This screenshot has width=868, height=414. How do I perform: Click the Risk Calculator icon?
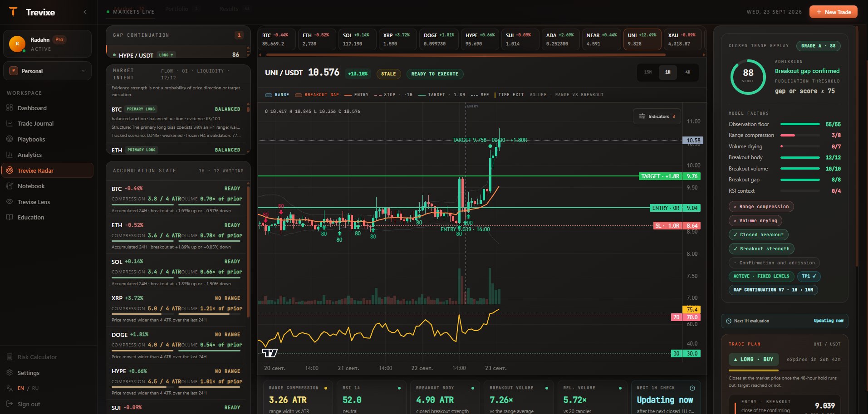pos(10,357)
